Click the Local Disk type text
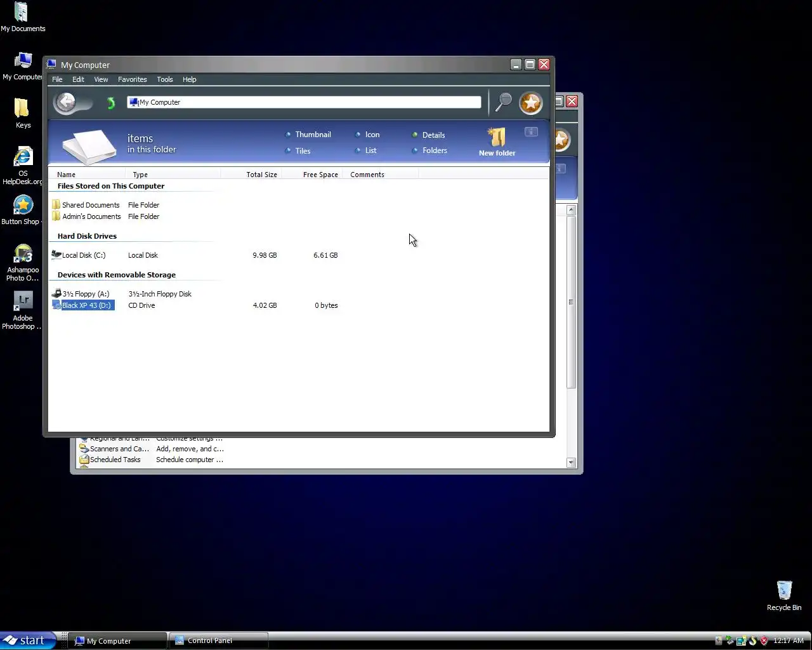This screenshot has height=650, width=812. tap(143, 255)
